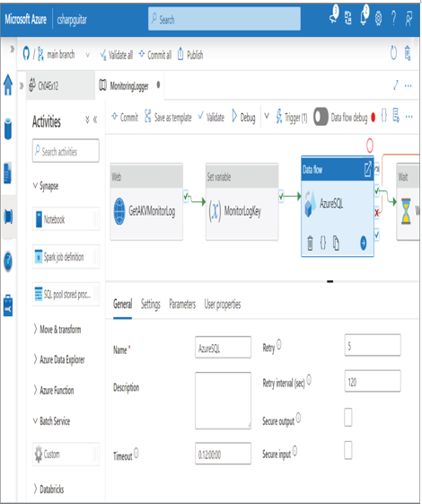Enable the Secure input checkbox
422x504 pixels.
point(348,450)
